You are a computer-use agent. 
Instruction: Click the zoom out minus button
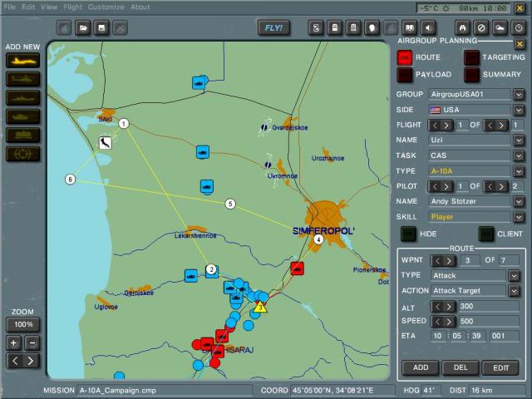click(32, 342)
